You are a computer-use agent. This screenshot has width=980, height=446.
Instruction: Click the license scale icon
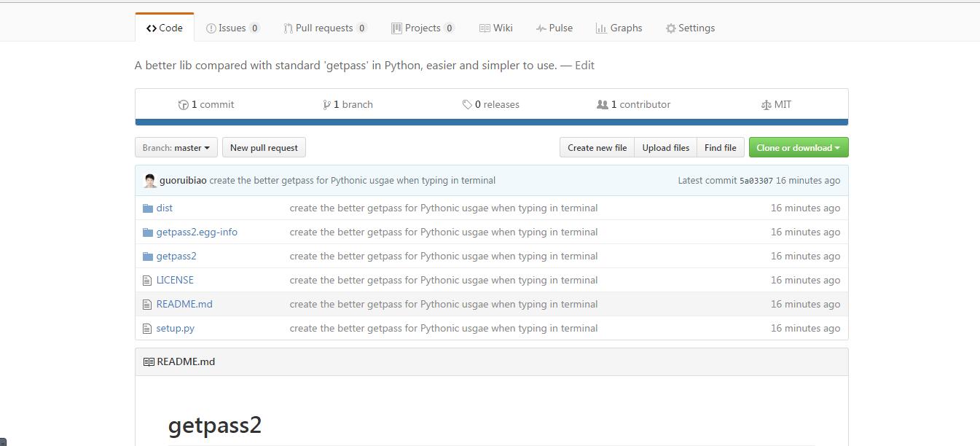766,105
